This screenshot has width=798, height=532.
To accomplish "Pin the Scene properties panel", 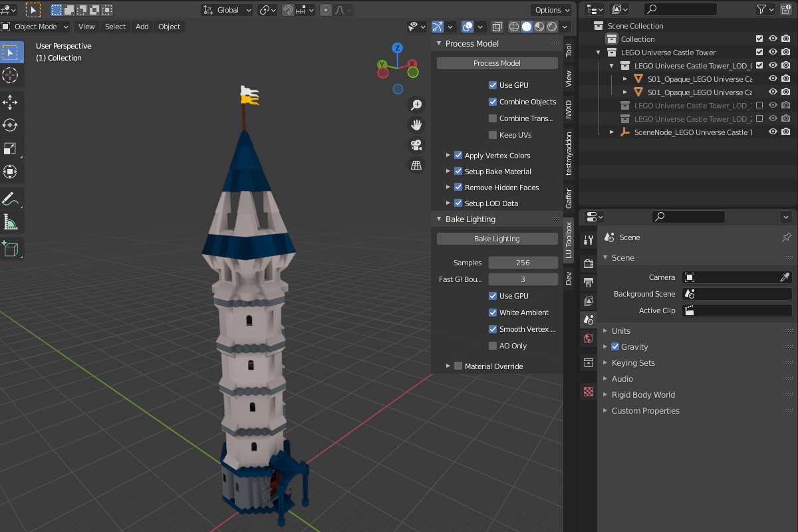I will (x=786, y=237).
